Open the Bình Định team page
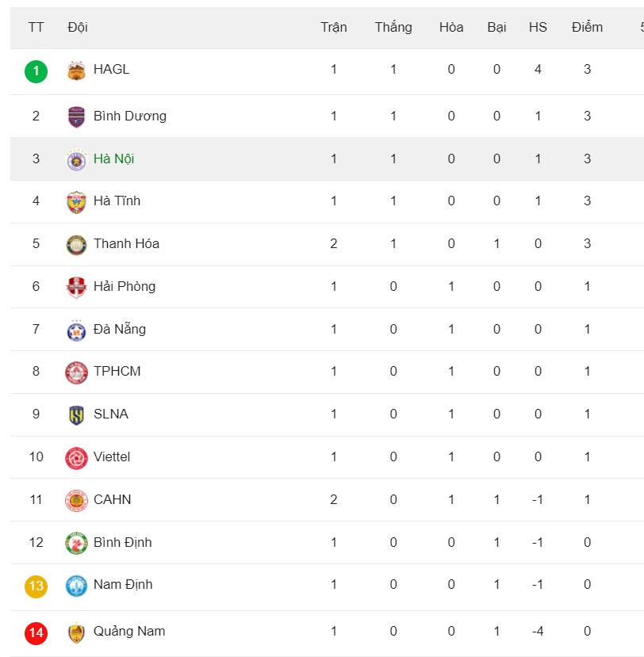Image resolution: width=644 pixels, height=657 pixels. point(122,542)
